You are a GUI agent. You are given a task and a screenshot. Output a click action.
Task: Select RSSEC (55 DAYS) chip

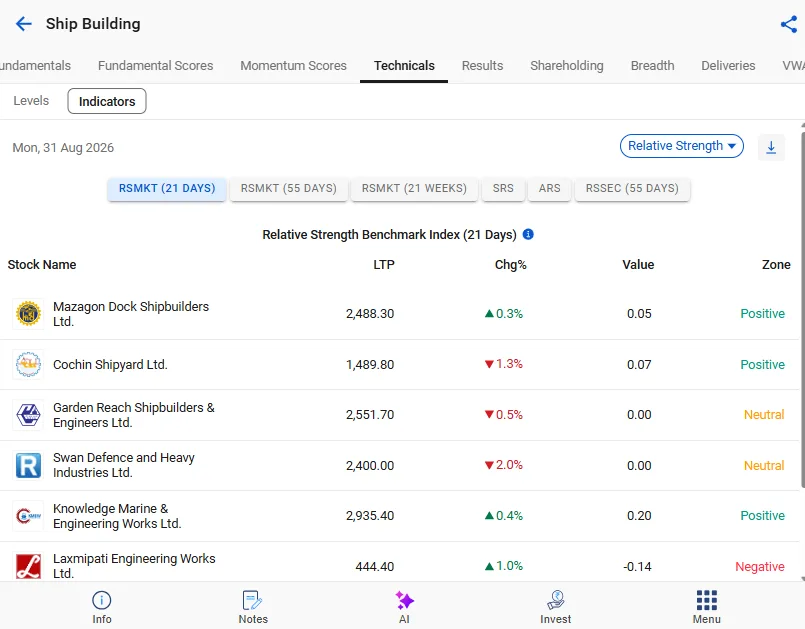click(x=632, y=188)
